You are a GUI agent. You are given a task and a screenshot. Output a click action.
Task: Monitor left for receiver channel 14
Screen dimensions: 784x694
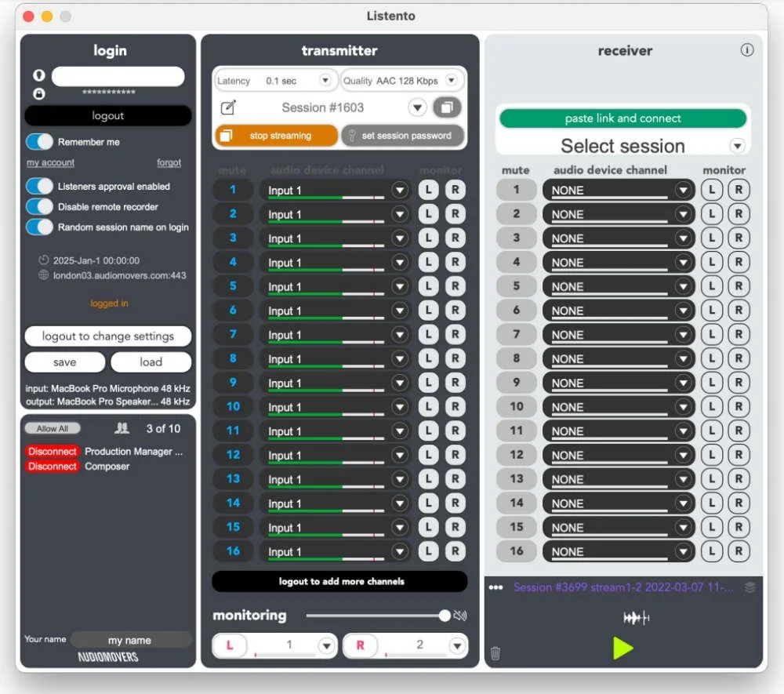click(x=712, y=503)
